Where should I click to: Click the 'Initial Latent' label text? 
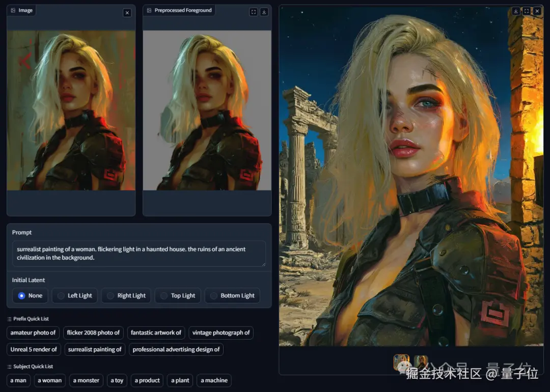pyautogui.click(x=29, y=280)
